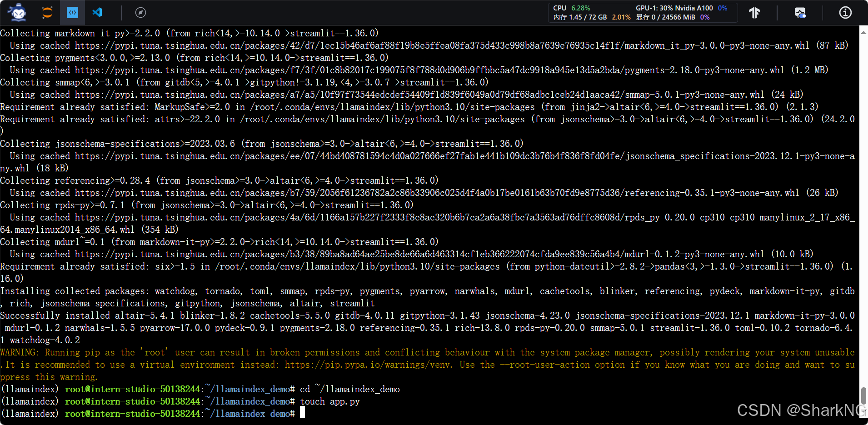This screenshot has height=425, width=868.
Task: Click the scrollbar up arrow
Action: pyautogui.click(x=863, y=32)
